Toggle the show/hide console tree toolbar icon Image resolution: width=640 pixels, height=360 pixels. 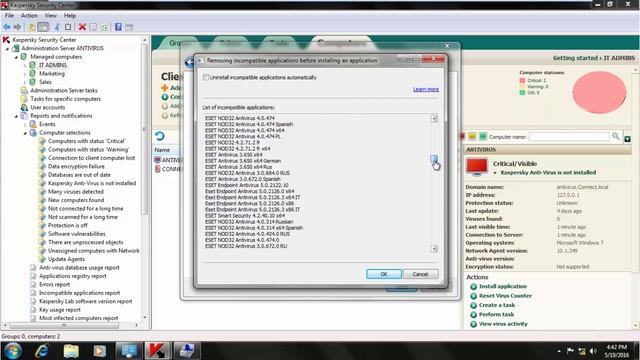[x=43, y=27]
